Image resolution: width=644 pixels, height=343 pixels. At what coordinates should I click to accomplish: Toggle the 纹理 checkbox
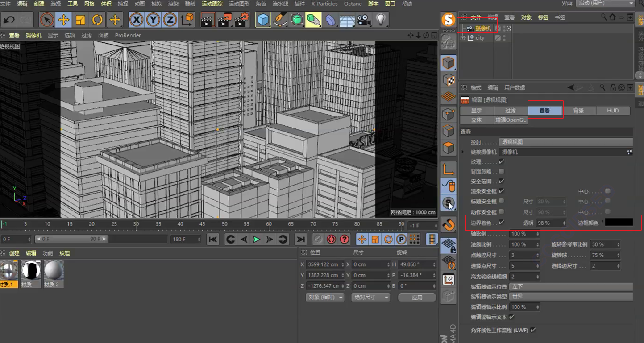pos(501,161)
